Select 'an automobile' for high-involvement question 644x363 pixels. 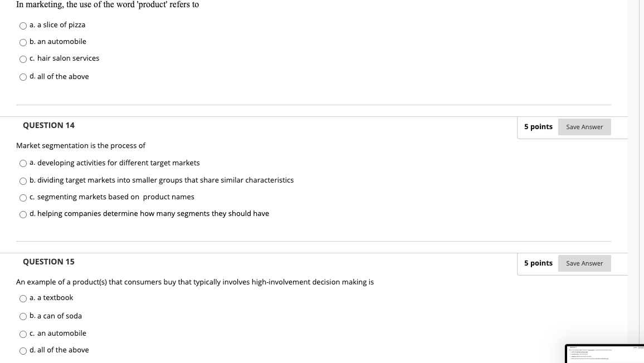[23, 333]
